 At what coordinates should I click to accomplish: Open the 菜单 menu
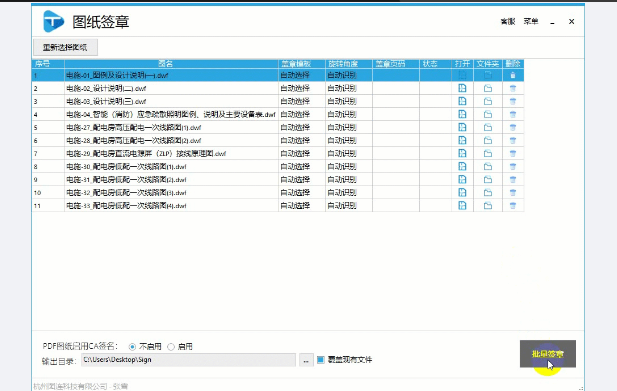[531, 22]
